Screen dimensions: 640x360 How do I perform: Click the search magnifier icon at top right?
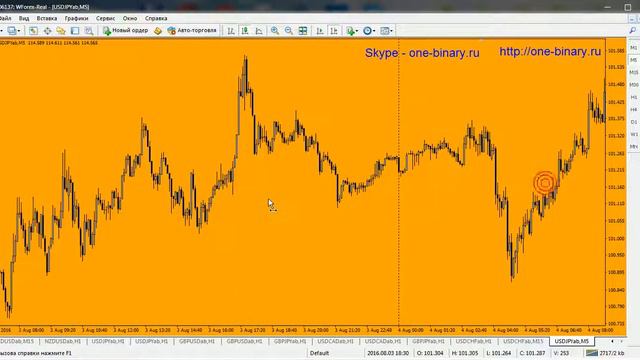[x=633, y=31]
